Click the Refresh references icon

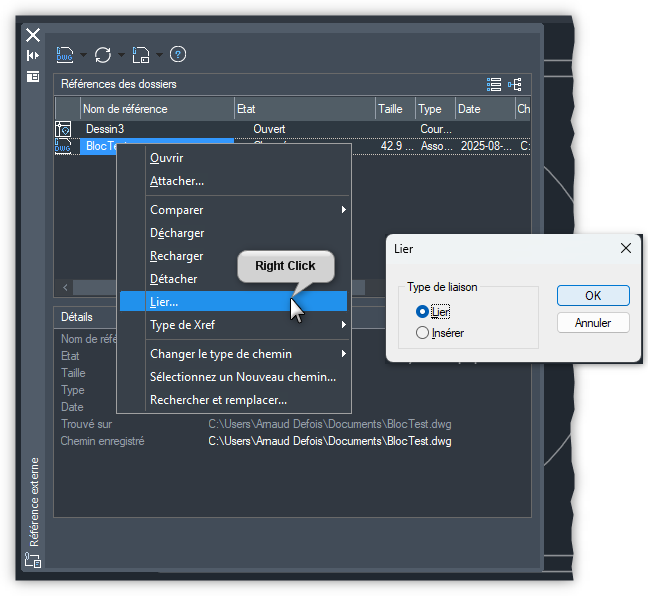[x=102, y=55]
